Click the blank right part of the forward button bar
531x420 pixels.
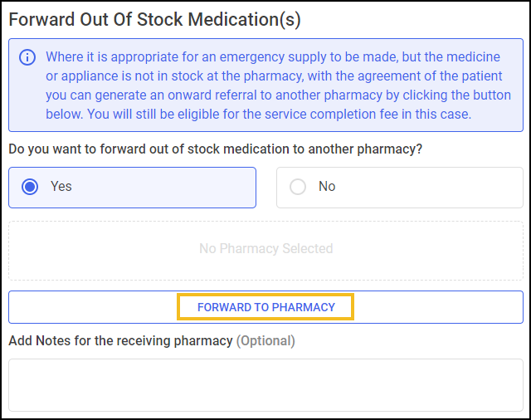point(439,307)
